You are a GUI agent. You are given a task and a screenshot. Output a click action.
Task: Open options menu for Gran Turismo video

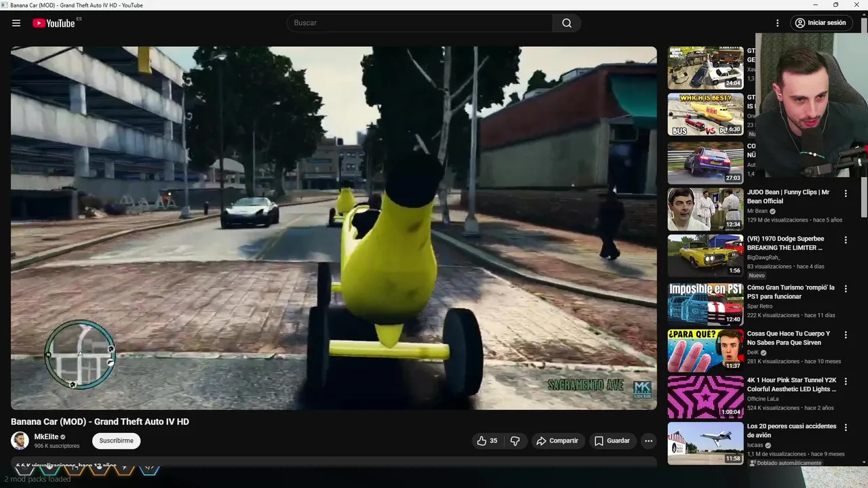coord(846,288)
